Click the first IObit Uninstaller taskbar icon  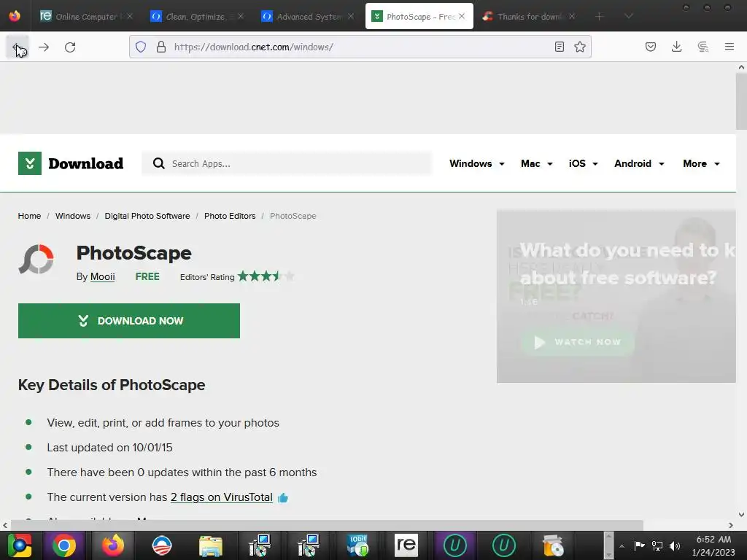click(455, 545)
